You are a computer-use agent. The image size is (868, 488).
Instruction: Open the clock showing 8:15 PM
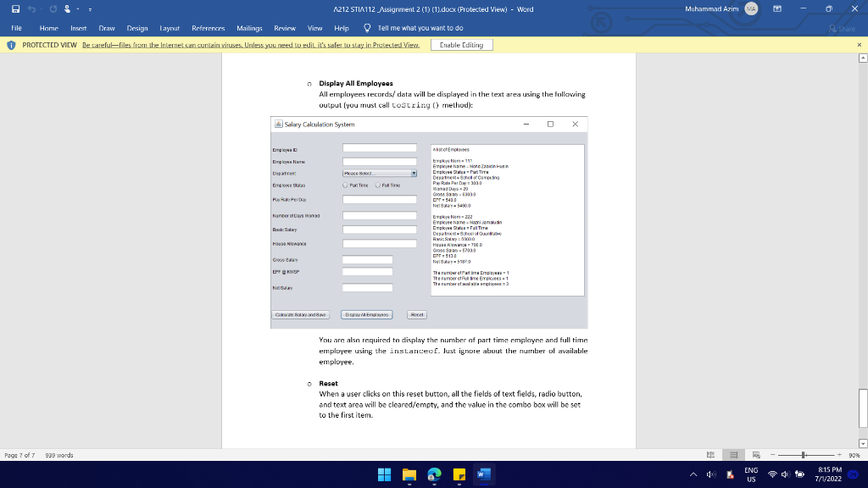point(828,474)
